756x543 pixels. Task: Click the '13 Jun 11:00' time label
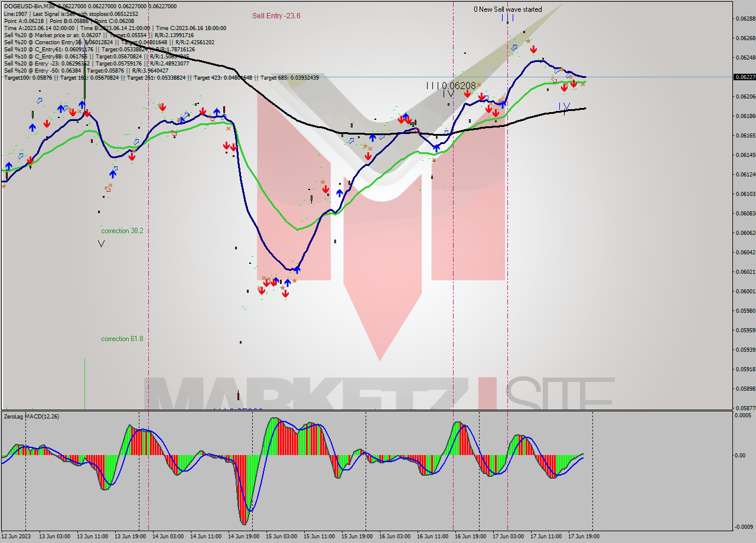point(93,537)
